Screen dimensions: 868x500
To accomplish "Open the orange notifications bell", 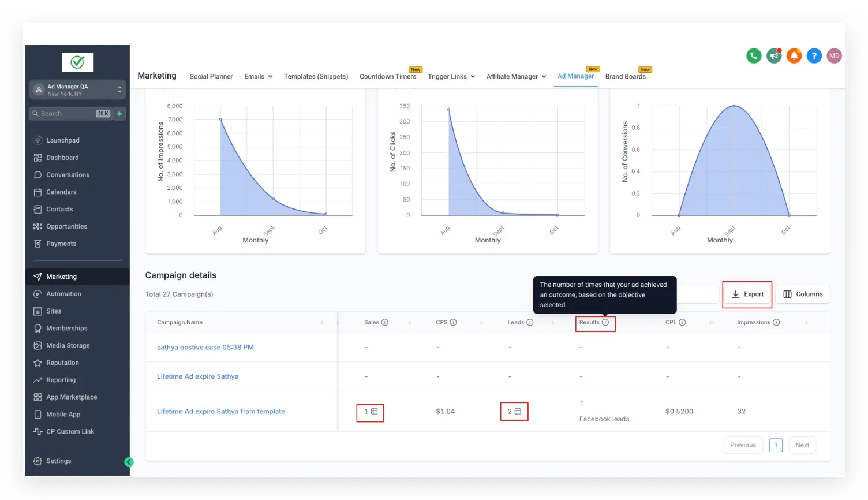I will [794, 56].
